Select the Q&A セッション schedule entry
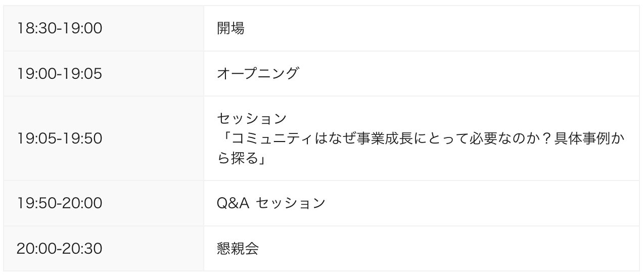Viewport: 644px width, 276px height. tap(270, 203)
